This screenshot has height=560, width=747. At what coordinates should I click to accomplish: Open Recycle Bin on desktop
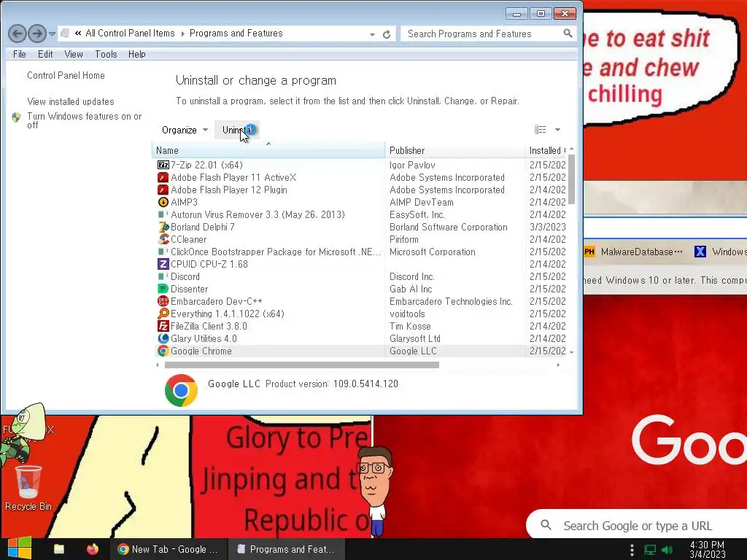pos(28,488)
